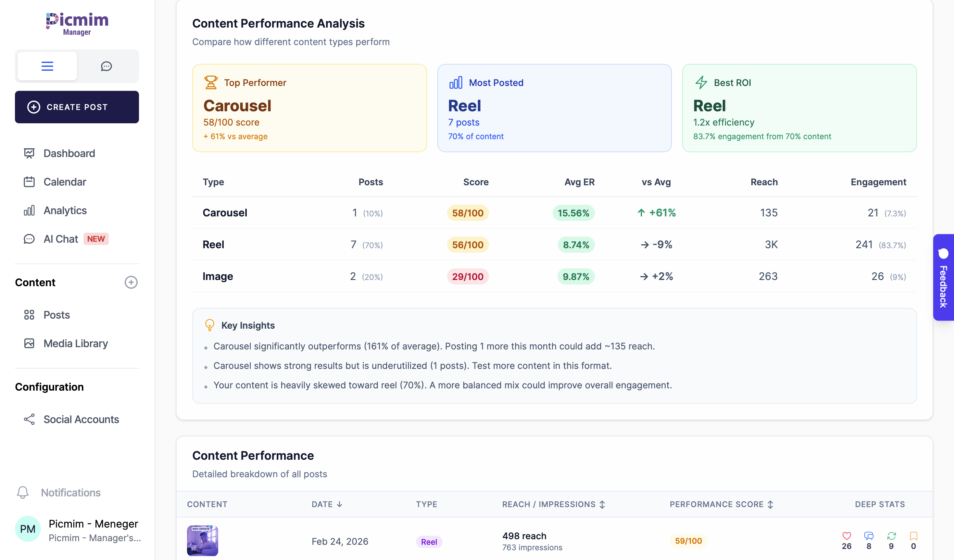Switch to the hamburger menu sidebar view
The image size is (954, 560).
click(x=47, y=66)
